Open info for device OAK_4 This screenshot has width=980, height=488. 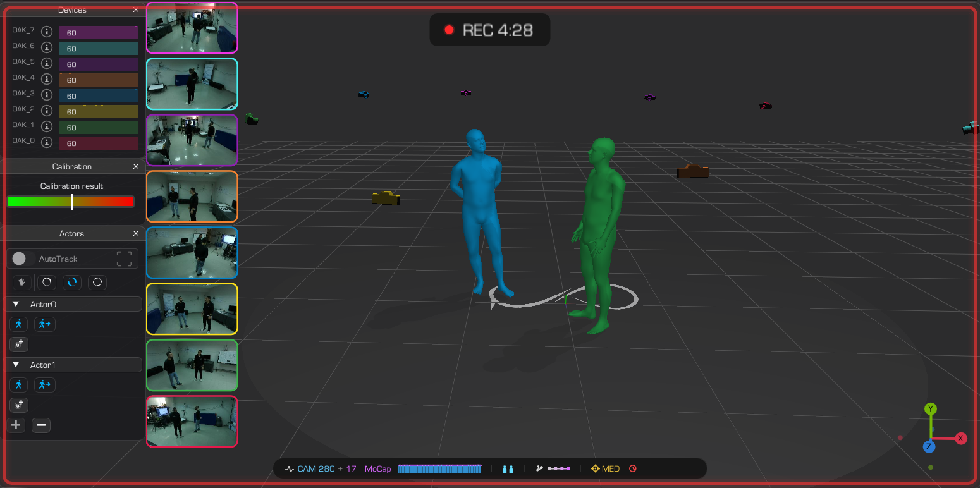(46, 78)
